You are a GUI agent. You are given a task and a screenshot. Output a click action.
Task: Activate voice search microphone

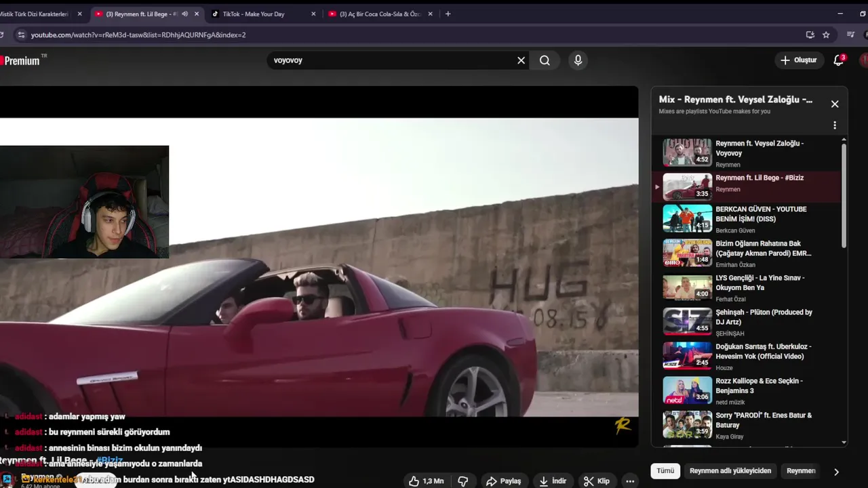tap(578, 60)
